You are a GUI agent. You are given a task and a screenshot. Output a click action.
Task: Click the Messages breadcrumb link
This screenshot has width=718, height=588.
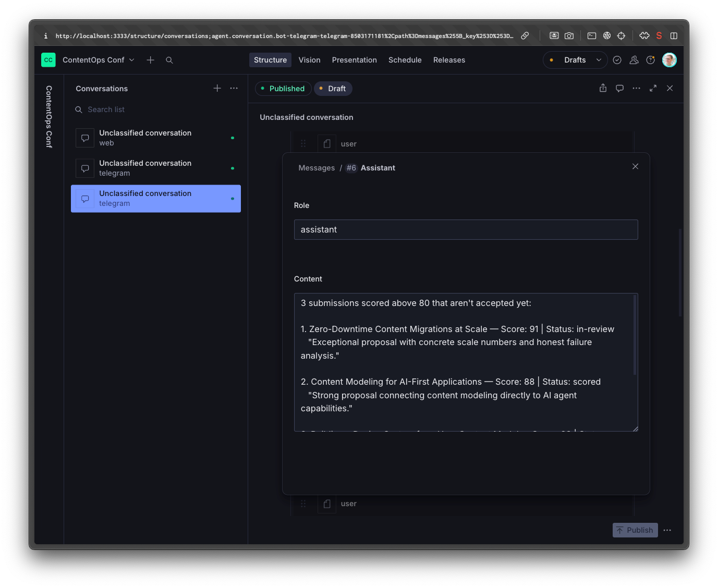(316, 167)
